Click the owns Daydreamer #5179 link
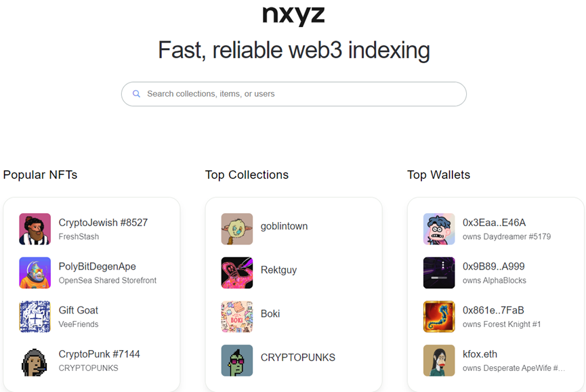586x392 pixels. tap(506, 237)
